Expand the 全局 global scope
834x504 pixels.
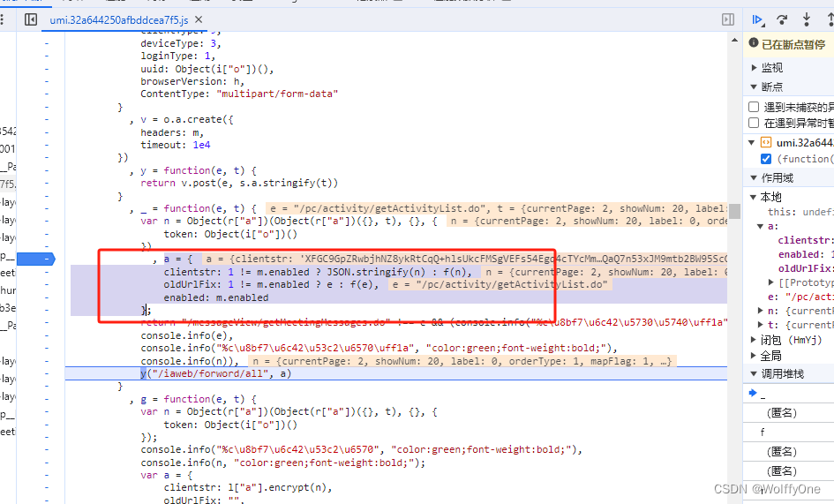753,356
